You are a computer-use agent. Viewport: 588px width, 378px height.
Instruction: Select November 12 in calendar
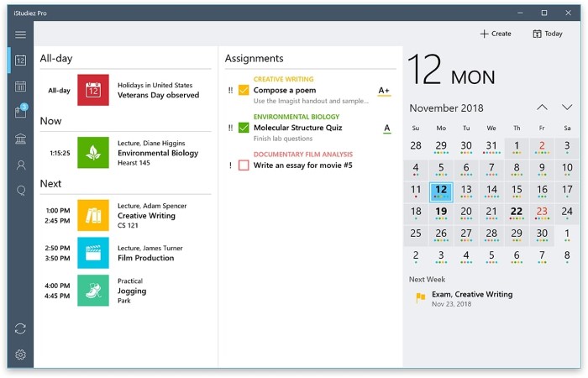point(441,192)
